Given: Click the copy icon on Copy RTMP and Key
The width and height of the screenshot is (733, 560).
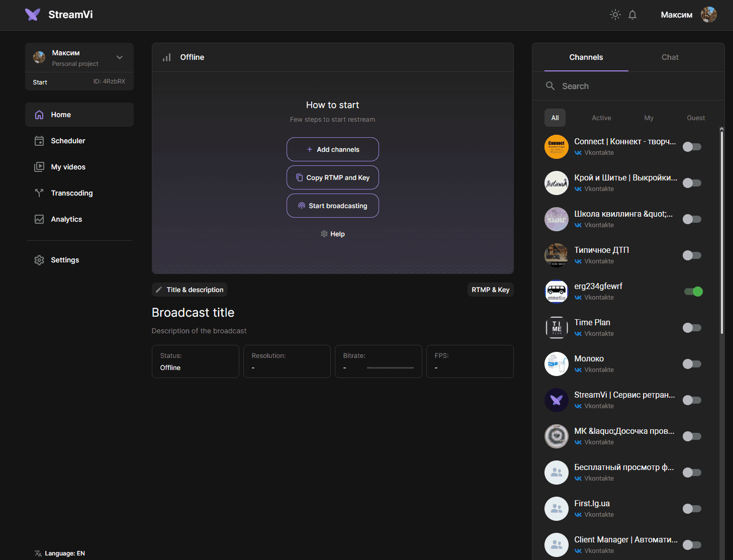Looking at the screenshot, I should click(x=300, y=177).
